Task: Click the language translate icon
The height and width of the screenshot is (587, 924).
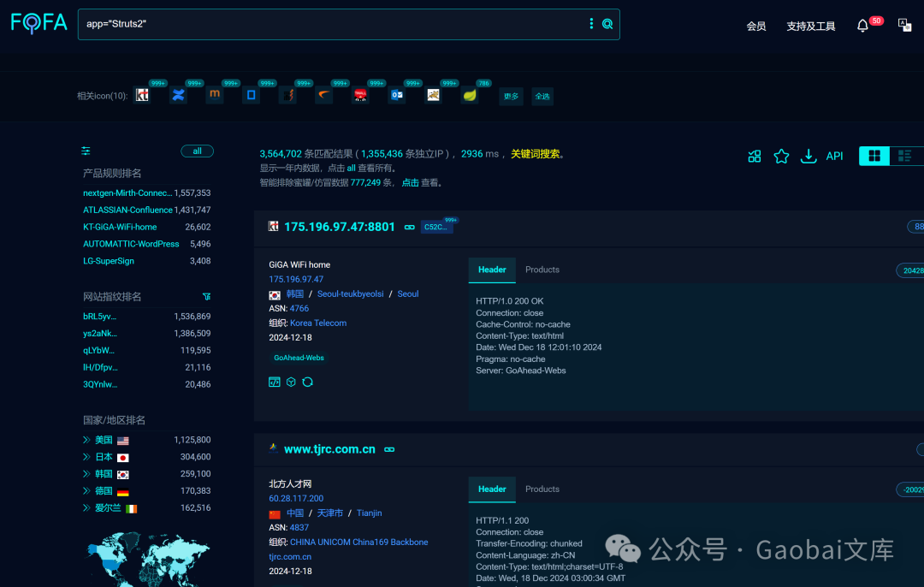Action: coord(904,25)
